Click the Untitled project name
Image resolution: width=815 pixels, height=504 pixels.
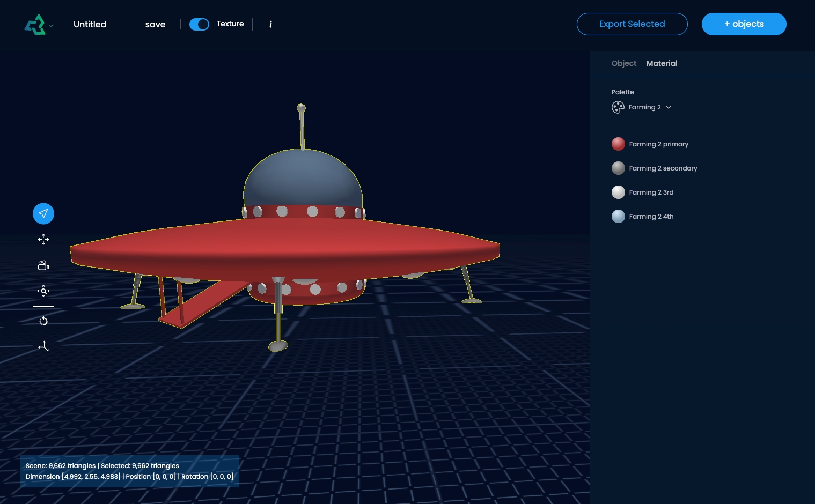pos(90,24)
